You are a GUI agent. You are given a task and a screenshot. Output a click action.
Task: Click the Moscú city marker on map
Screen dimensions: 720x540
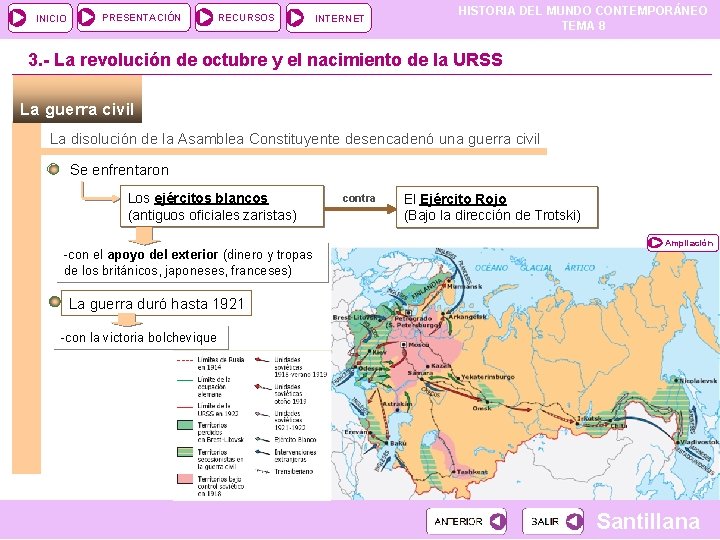[404, 344]
